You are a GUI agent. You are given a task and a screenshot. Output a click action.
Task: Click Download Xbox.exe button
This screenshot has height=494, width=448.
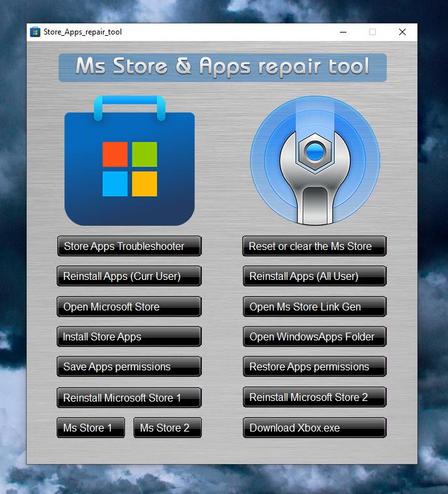[315, 428]
